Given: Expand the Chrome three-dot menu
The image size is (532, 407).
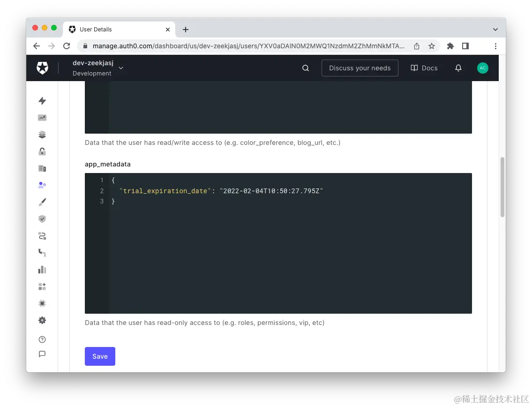Looking at the screenshot, I should [495, 46].
